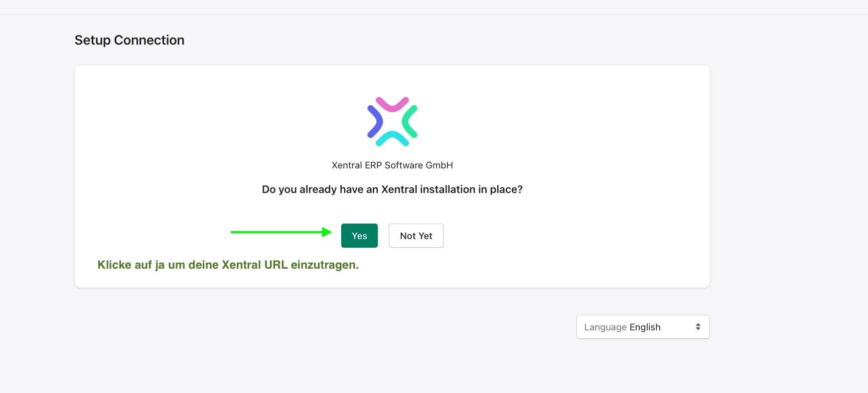Click the Xentral installation question text
Viewport: 868px width, 393px height.
point(392,189)
